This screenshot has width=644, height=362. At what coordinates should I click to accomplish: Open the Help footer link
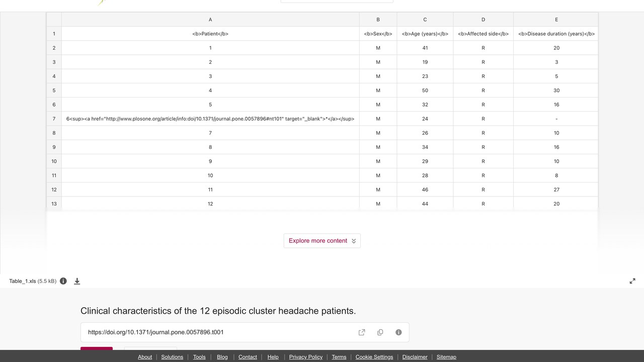click(x=273, y=357)
